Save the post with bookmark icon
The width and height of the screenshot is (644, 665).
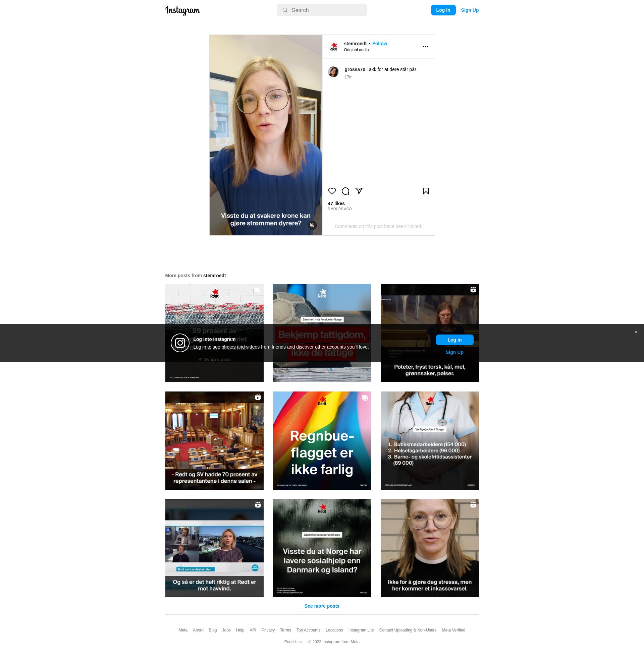pyautogui.click(x=426, y=191)
